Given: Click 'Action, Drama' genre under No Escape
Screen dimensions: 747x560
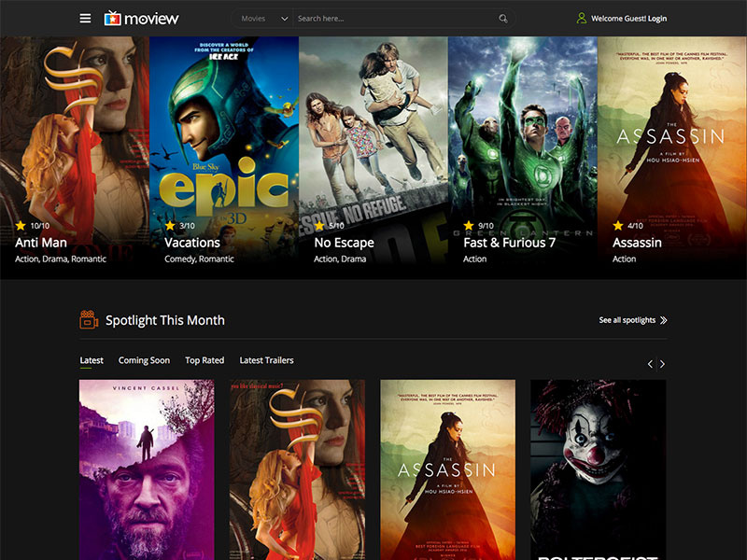Looking at the screenshot, I should click(x=340, y=259).
